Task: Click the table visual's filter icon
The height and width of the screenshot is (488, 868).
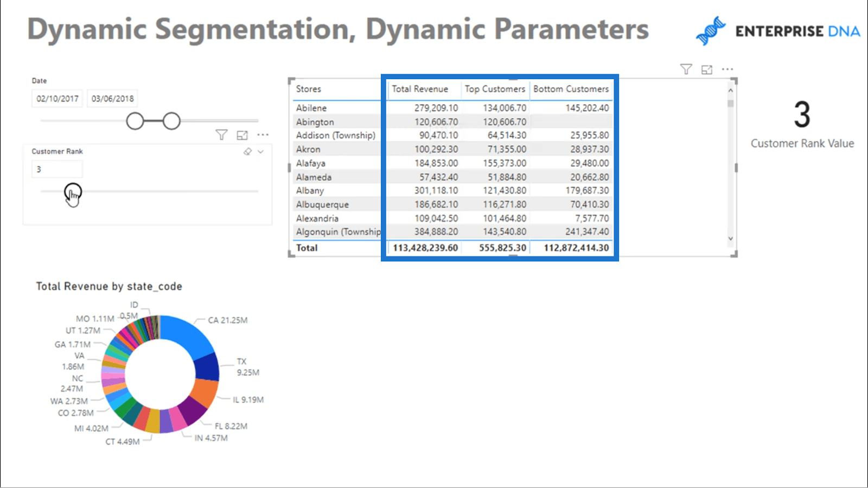Action: (686, 69)
